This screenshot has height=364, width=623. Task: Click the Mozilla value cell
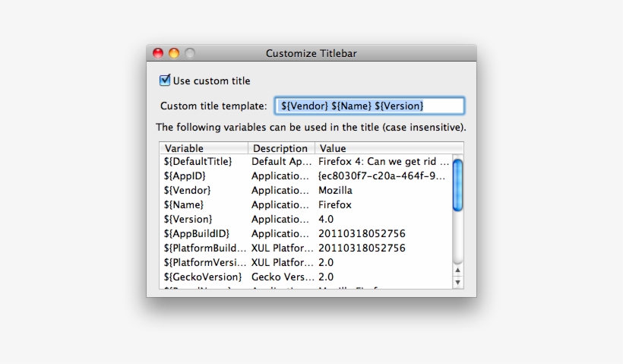click(335, 190)
